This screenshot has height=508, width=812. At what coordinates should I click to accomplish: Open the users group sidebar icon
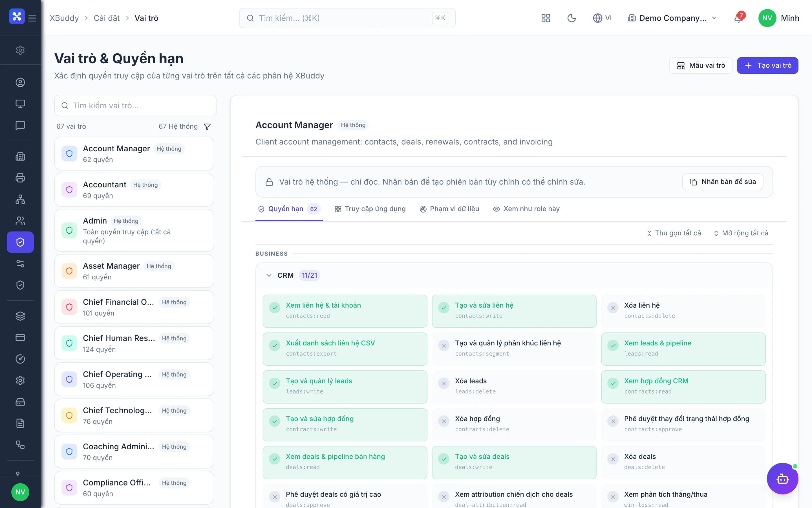(x=20, y=221)
